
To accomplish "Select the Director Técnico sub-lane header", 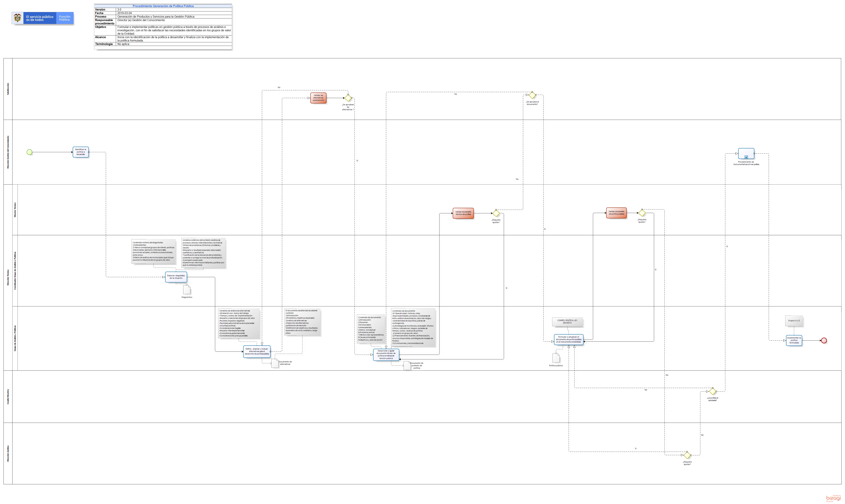I will [15, 210].
